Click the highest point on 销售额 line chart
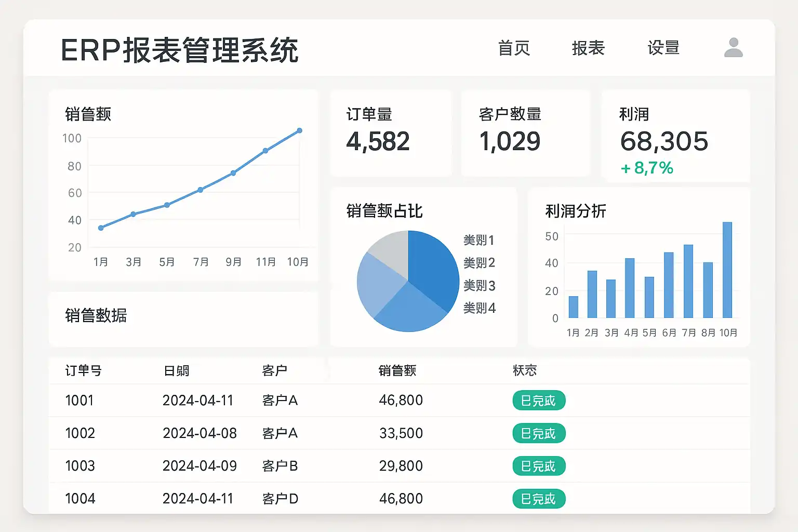This screenshot has width=798, height=532. point(299,130)
